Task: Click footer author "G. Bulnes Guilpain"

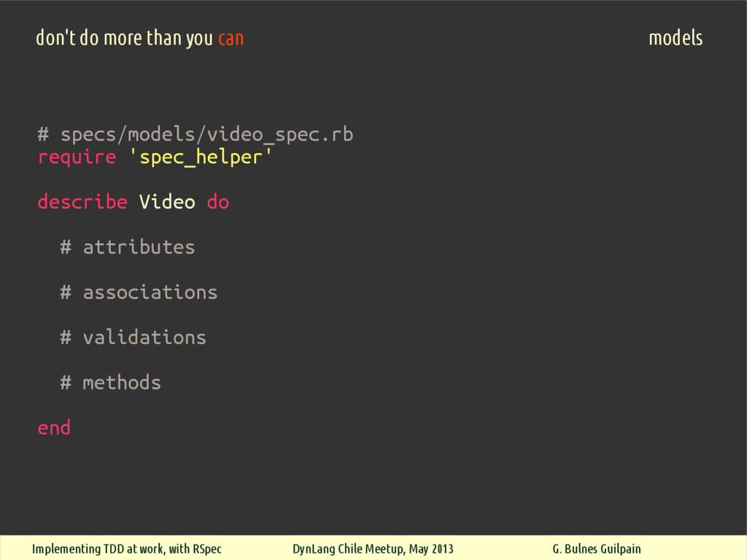Action: click(x=597, y=549)
